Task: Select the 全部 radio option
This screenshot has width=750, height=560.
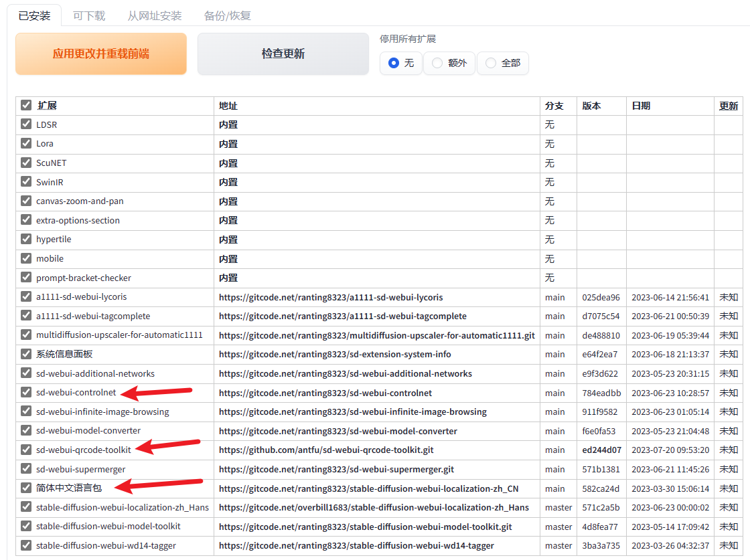Action: pos(491,63)
